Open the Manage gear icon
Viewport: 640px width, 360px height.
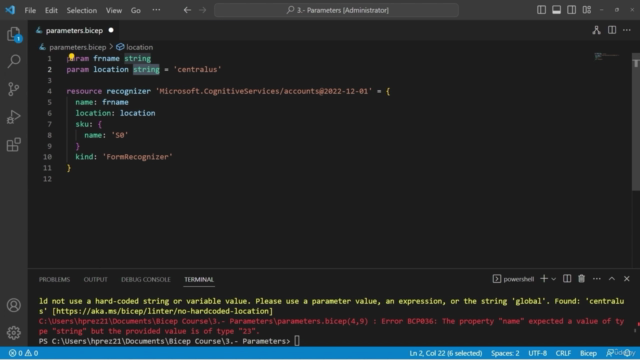pos(13,333)
